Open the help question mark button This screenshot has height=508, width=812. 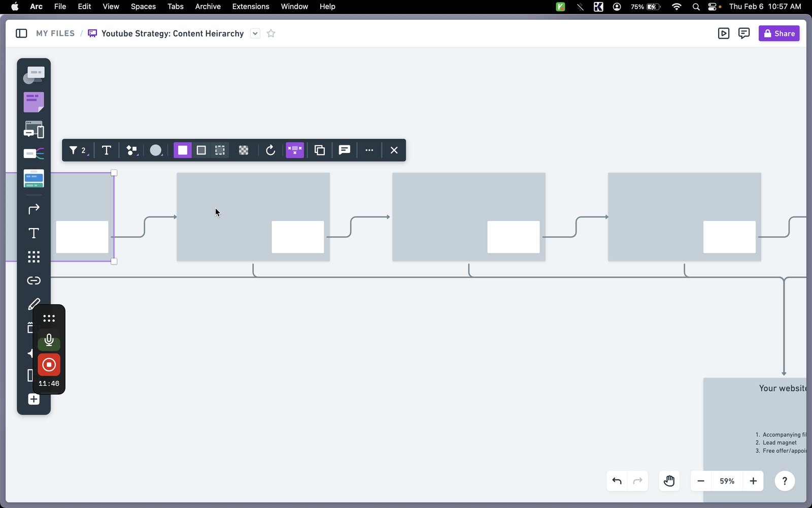coord(785,481)
